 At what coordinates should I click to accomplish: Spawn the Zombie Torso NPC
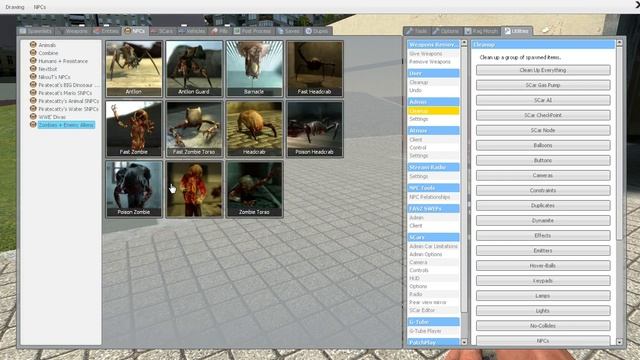pyautogui.click(x=254, y=189)
